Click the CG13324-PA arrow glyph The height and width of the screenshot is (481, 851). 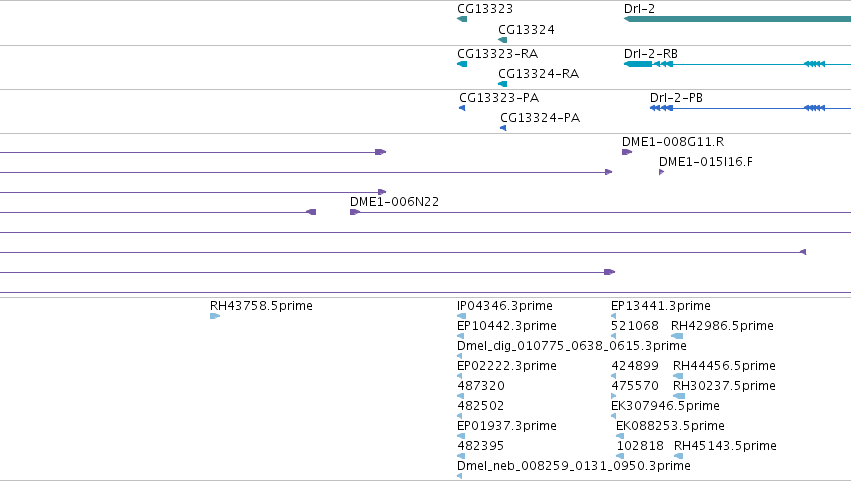click(x=503, y=128)
